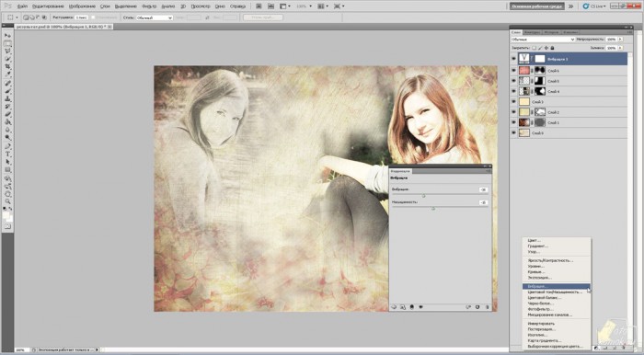Click the reset adjustment icon in Коррекция panel
This screenshot has height=355, width=644.
tap(477, 307)
